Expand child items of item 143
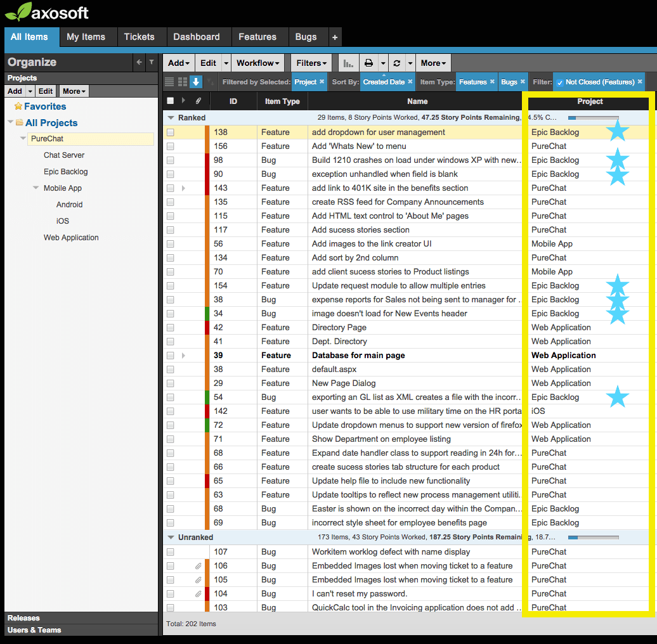 (x=183, y=188)
